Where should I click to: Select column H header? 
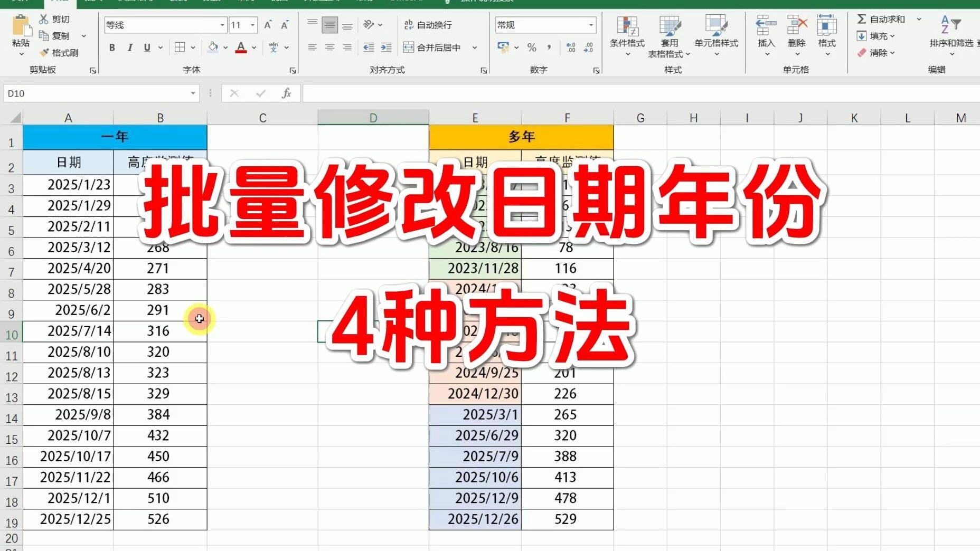coord(694,118)
